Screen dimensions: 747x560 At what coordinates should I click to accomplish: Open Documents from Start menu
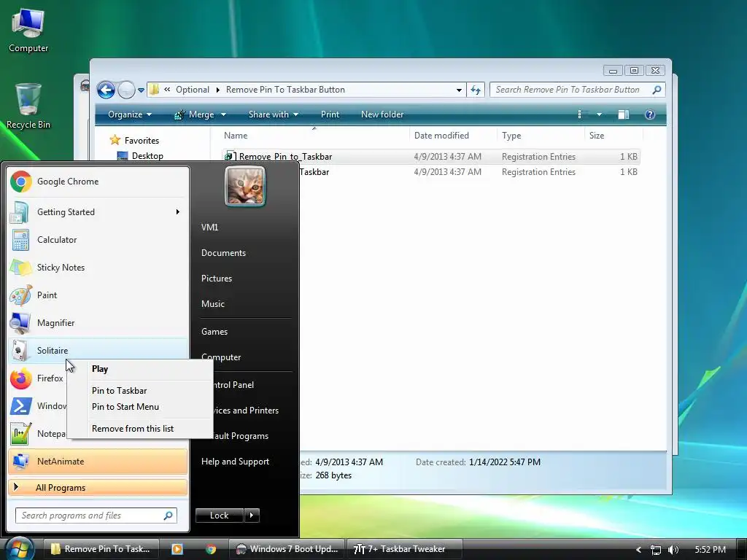223,253
